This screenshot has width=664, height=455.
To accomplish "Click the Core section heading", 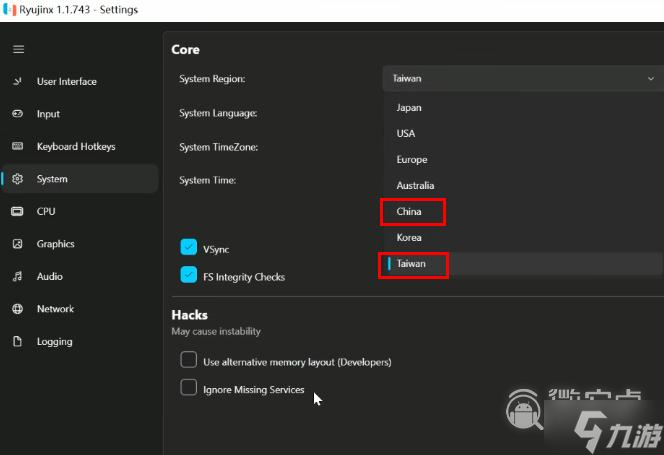I will [x=185, y=50].
